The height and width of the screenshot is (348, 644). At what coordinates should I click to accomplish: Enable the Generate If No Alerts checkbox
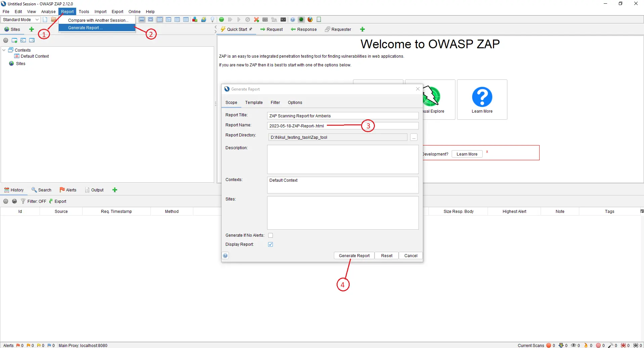pyautogui.click(x=270, y=235)
